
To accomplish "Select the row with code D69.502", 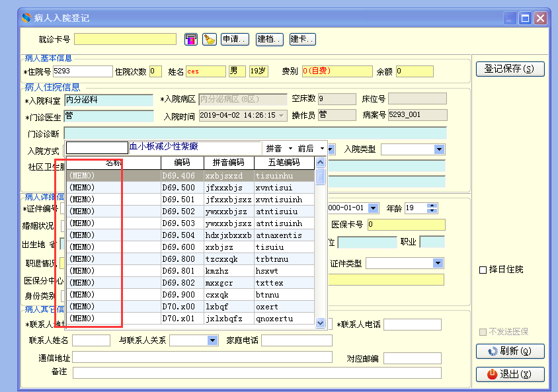I will click(x=190, y=212).
